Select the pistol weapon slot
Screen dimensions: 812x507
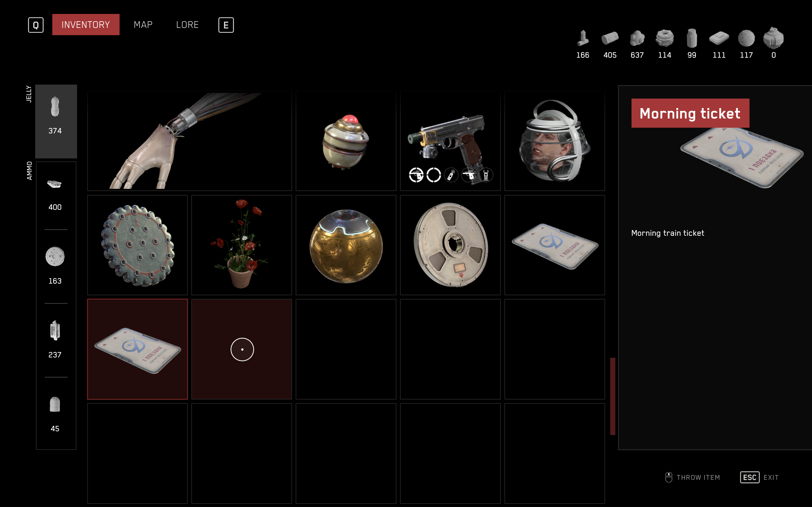(450, 141)
